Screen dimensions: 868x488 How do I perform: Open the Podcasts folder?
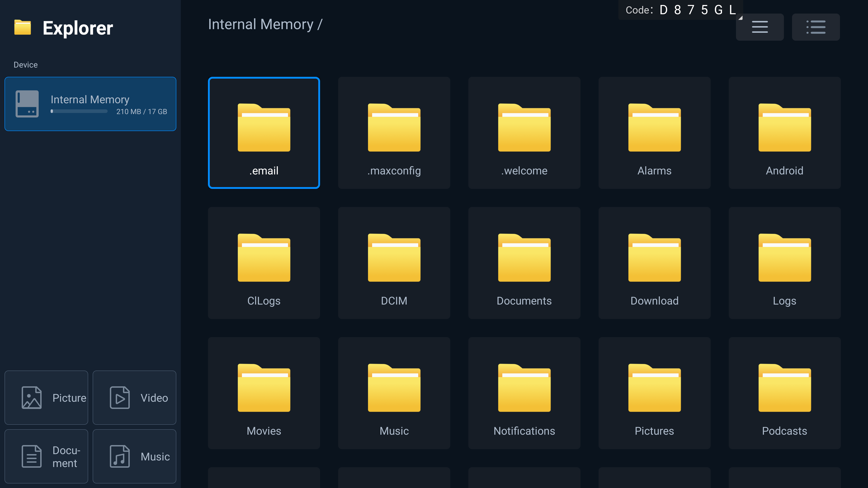tap(784, 393)
